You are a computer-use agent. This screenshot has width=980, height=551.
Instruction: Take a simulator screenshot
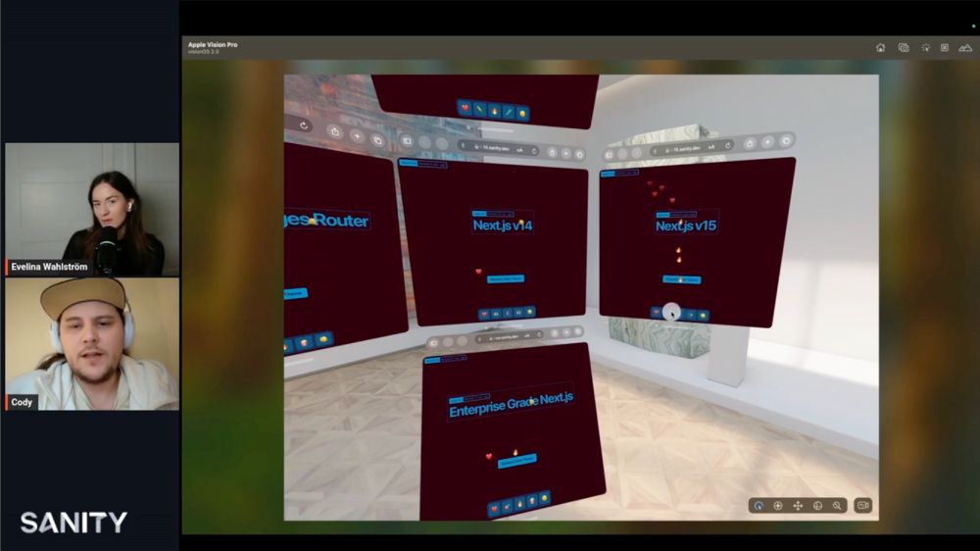(x=904, y=47)
